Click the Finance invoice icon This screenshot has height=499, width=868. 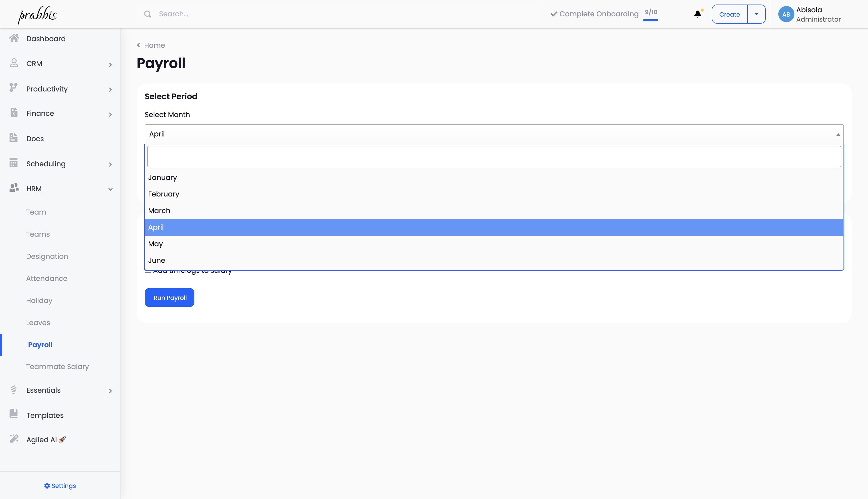click(14, 112)
